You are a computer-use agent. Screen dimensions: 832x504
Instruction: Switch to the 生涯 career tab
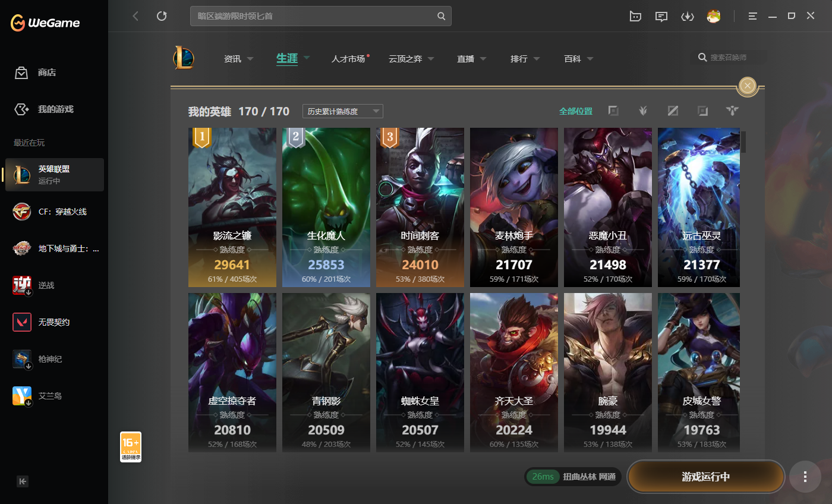[x=287, y=58]
